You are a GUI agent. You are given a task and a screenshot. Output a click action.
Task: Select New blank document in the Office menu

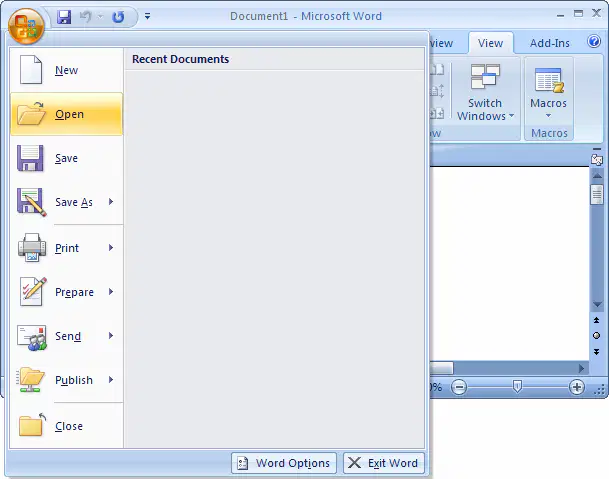66,70
